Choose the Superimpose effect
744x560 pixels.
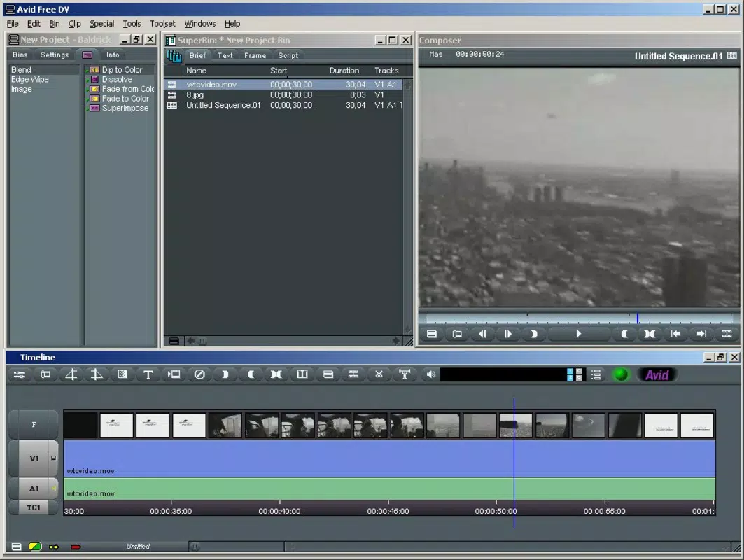tap(125, 108)
